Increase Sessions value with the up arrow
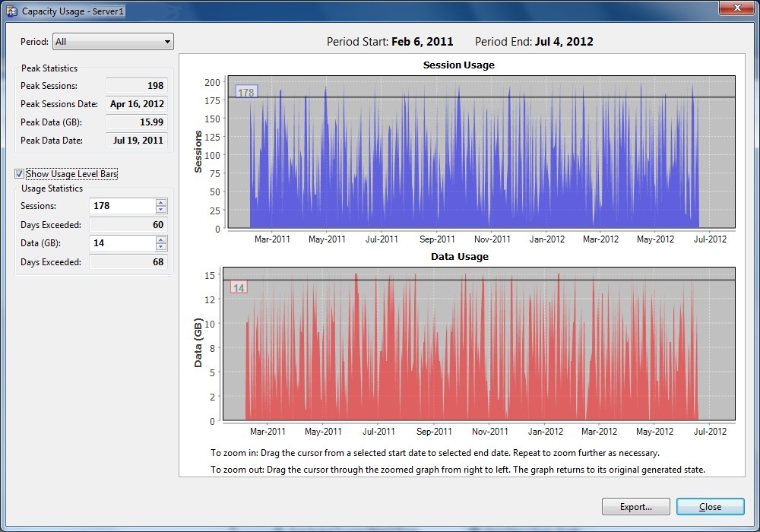The width and height of the screenshot is (760, 532). (x=160, y=202)
